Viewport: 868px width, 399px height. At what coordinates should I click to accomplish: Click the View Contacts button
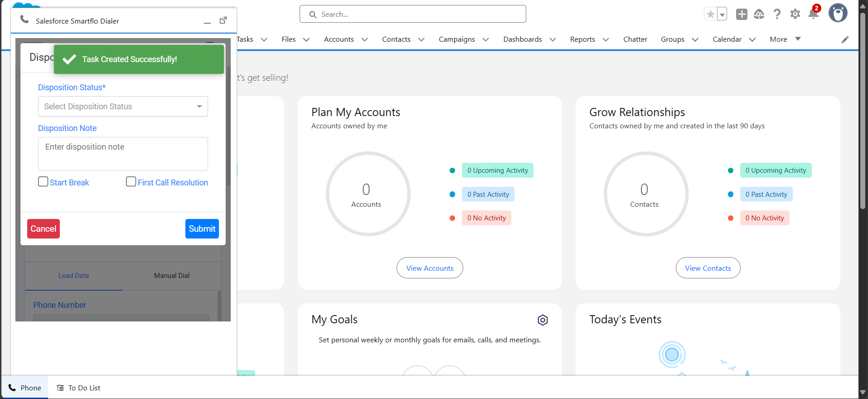(x=708, y=268)
